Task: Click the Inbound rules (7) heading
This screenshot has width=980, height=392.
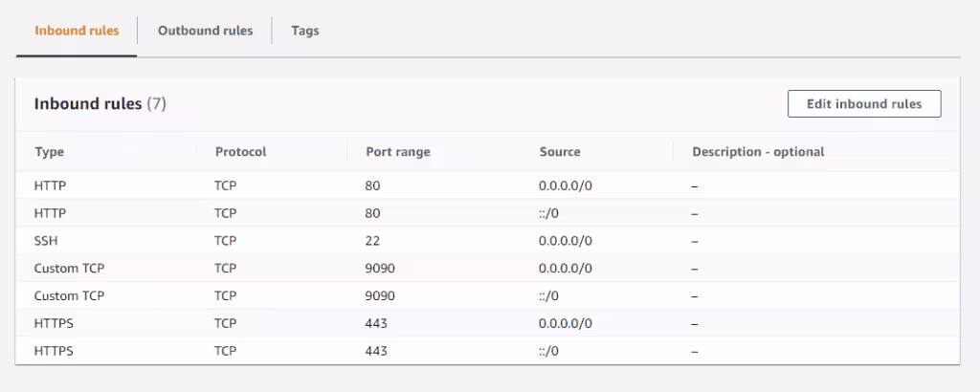Action: [x=100, y=103]
